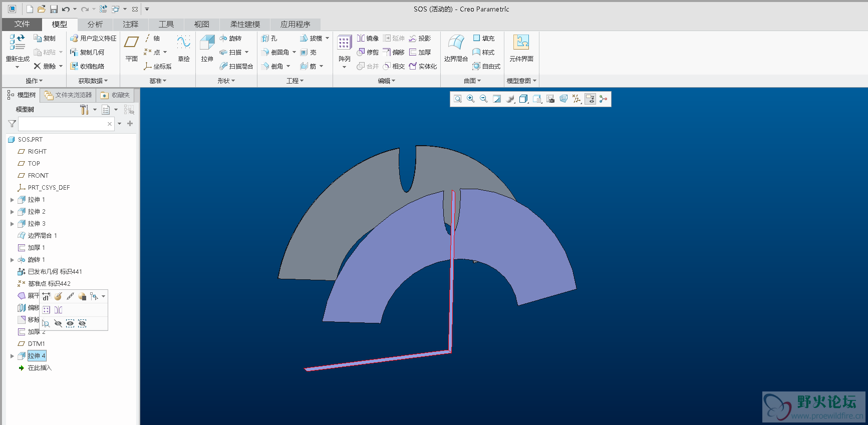Click the 收缩包络 button
The height and width of the screenshot is (425, 868).
click(87, 66)
